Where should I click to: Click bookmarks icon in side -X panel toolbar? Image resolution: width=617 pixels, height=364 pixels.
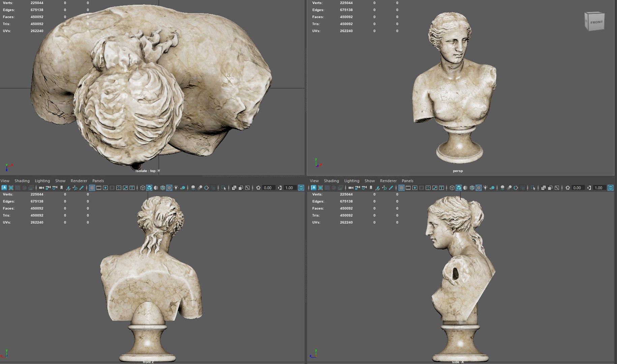tap(371, 188)
